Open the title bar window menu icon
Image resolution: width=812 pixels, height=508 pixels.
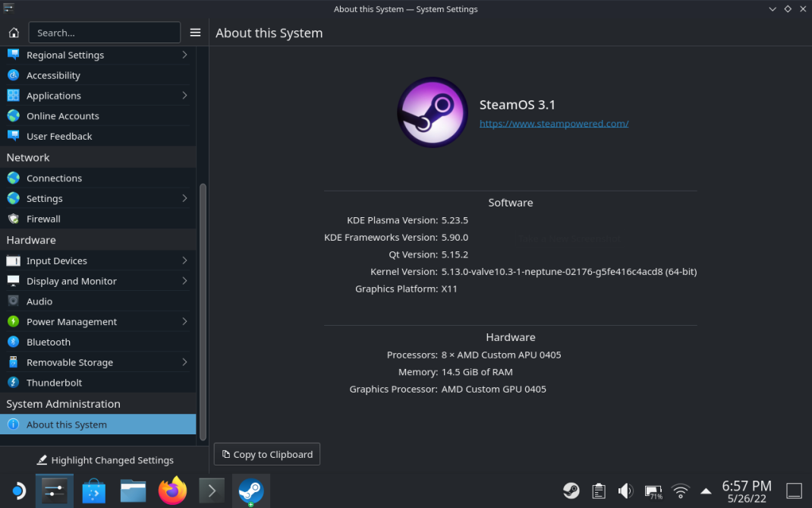(x=8, y=8)
